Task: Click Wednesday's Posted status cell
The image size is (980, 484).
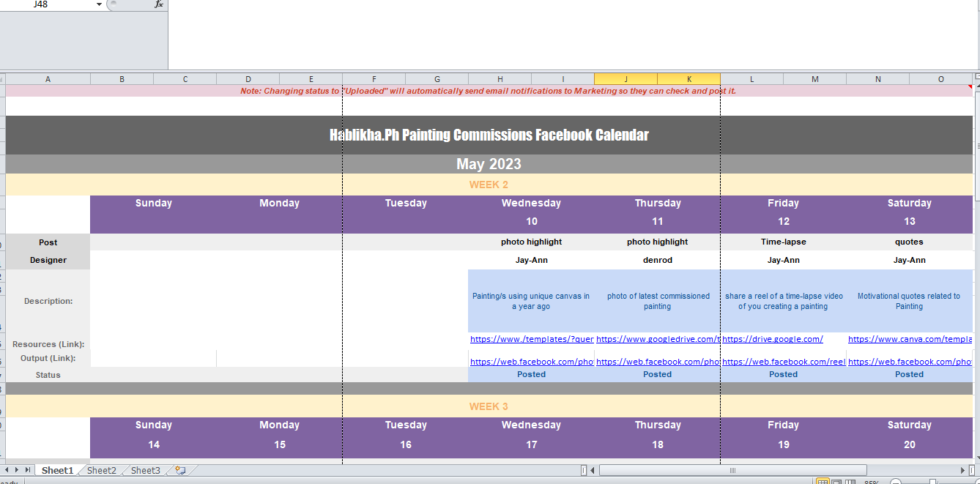Action: coord(532,374)
